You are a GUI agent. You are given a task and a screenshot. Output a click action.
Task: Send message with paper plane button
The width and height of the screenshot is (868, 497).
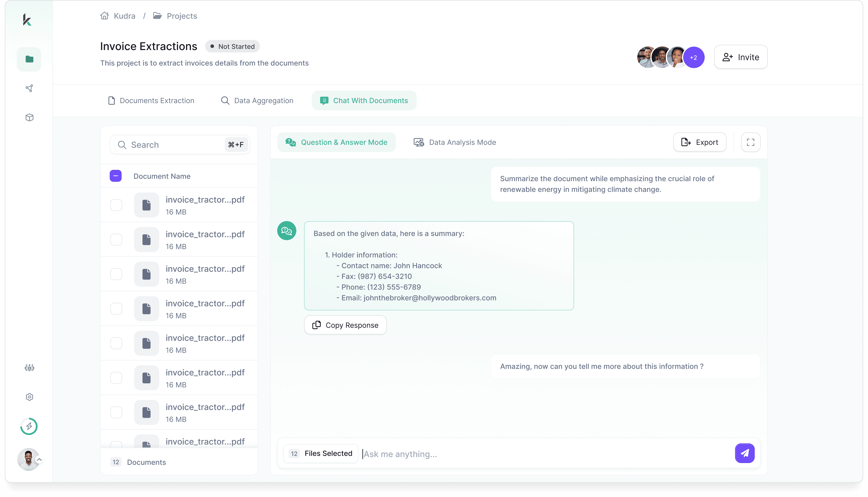744,453
